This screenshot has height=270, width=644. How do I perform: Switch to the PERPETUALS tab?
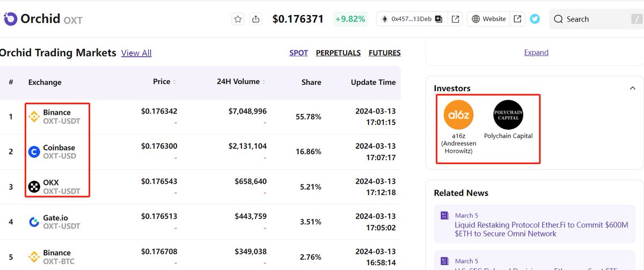pos(338,53)
